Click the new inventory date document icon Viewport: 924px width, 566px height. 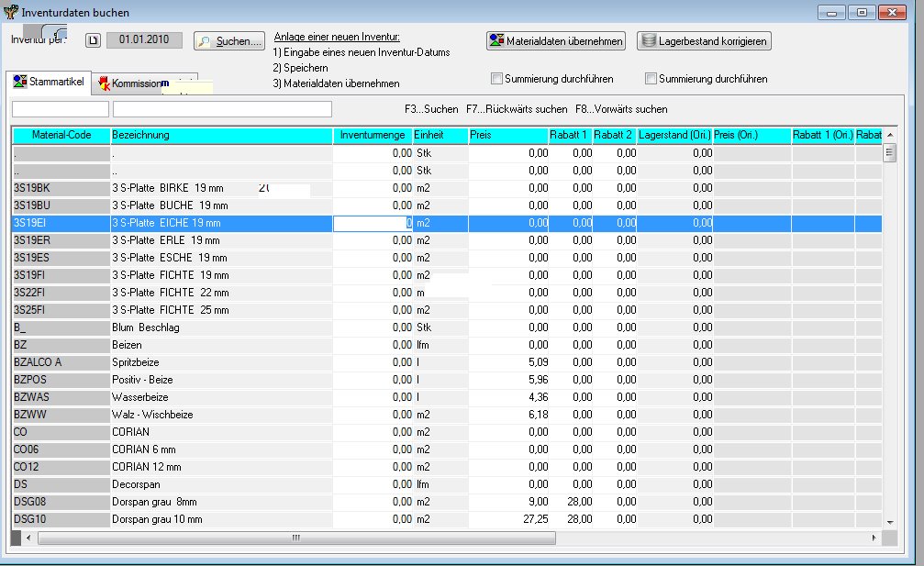[92, 41]
